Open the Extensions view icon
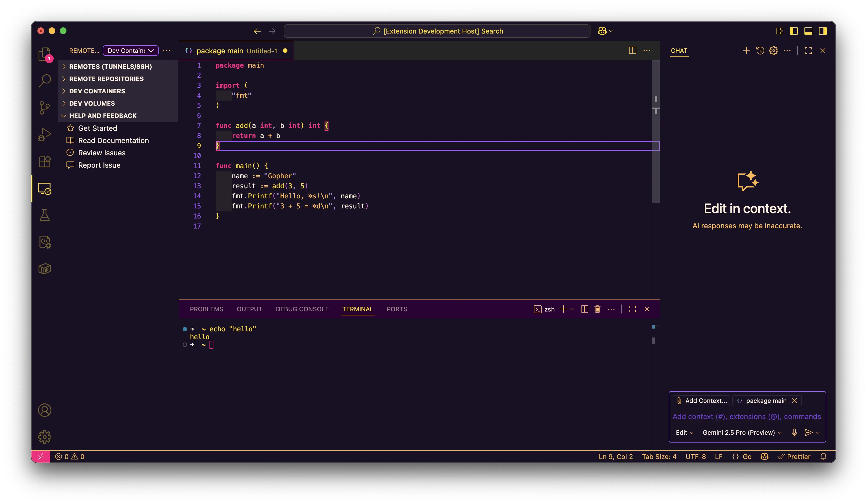Image resolution: width=867 pixels, height=504 pixels. click(44, 161)
